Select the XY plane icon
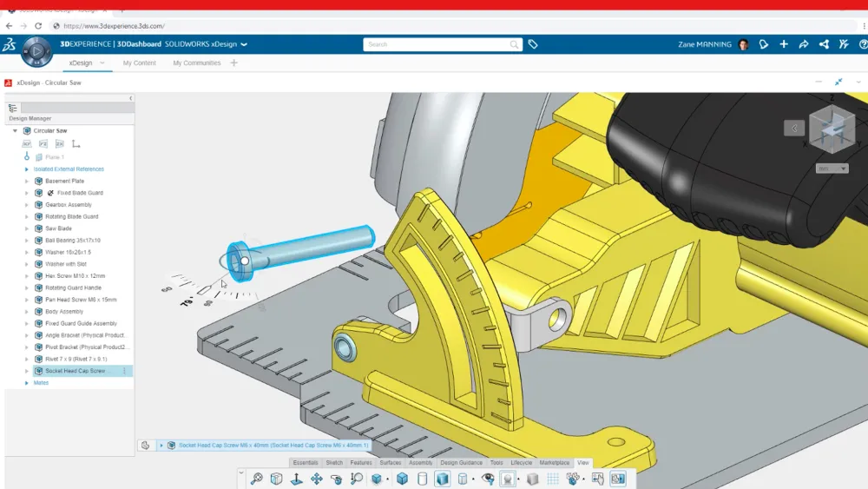This screenshot has width=868, height=489. click(x=27, y=144)
